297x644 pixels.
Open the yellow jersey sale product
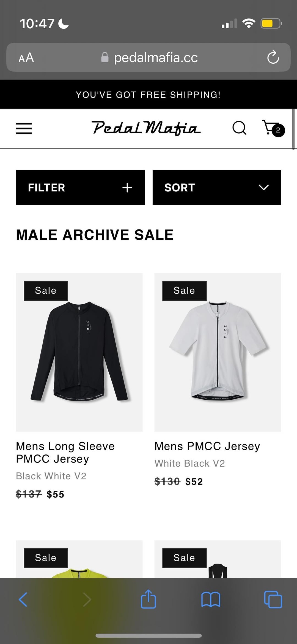(79, 559)
